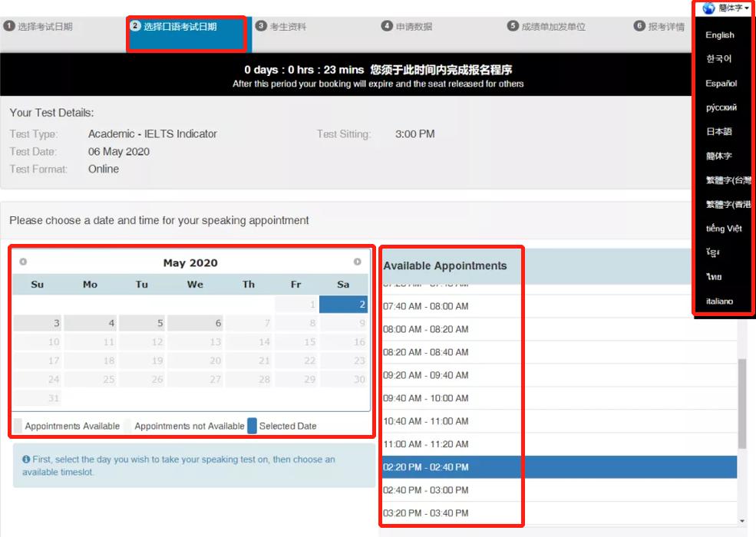This screenshot has height=537, width=756.
Task: Click the appointments list scrollbar
Action: [742, 403]
